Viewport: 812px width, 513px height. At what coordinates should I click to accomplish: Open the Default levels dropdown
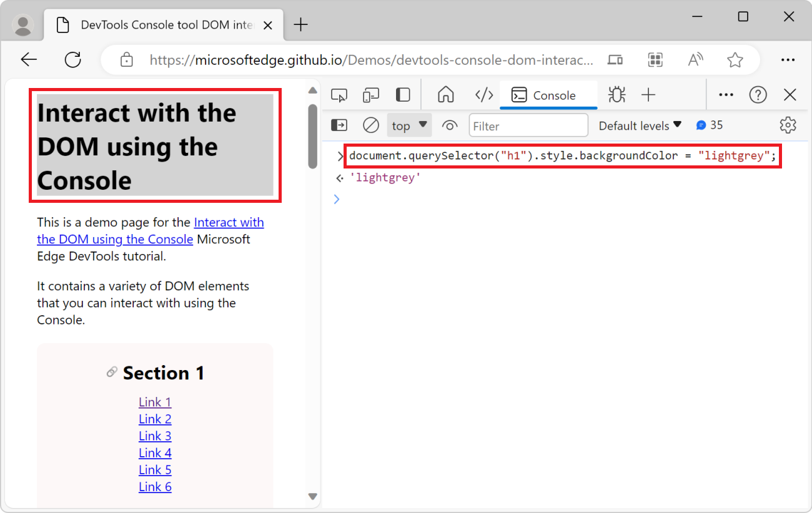(640, 125)
